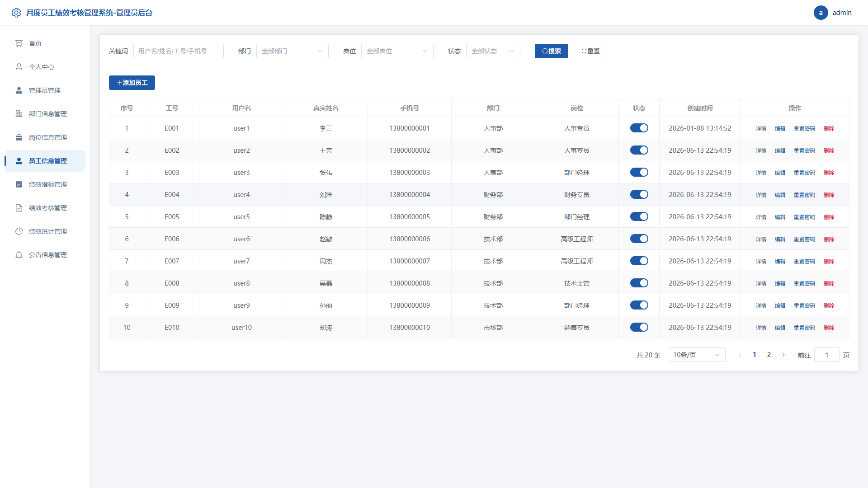Click the admin username text
The image size is (868, 488).
pos(842,13)
